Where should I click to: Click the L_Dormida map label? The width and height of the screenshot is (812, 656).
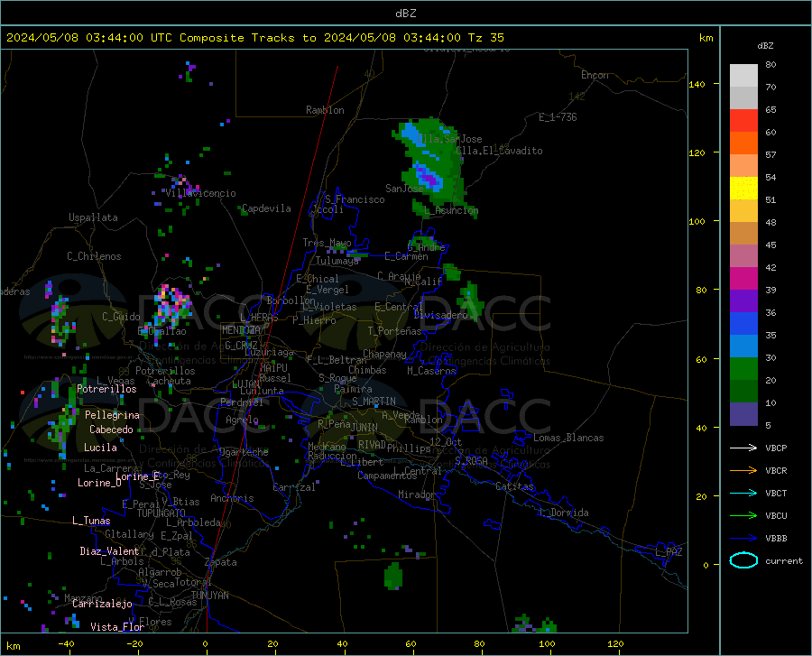point(564,513)
